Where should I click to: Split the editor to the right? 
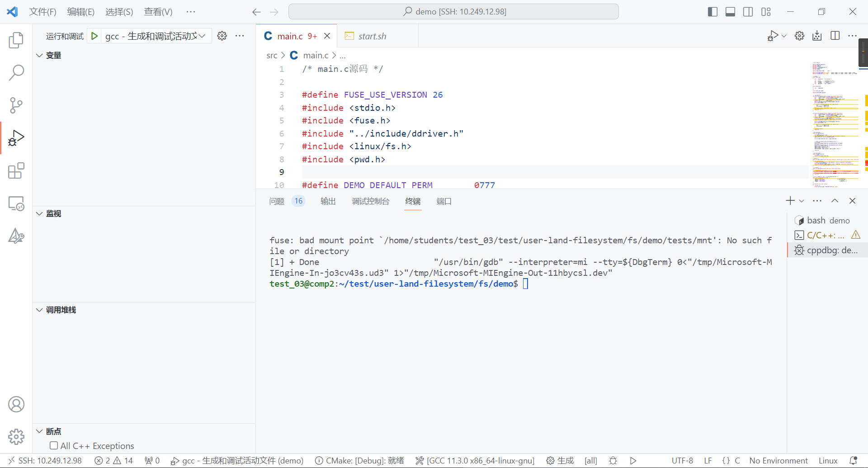click(x=835, y=36)
